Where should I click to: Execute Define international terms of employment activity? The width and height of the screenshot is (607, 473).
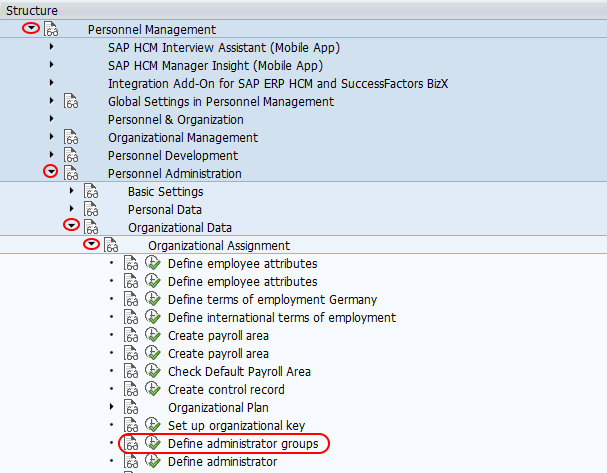[153, 317]
